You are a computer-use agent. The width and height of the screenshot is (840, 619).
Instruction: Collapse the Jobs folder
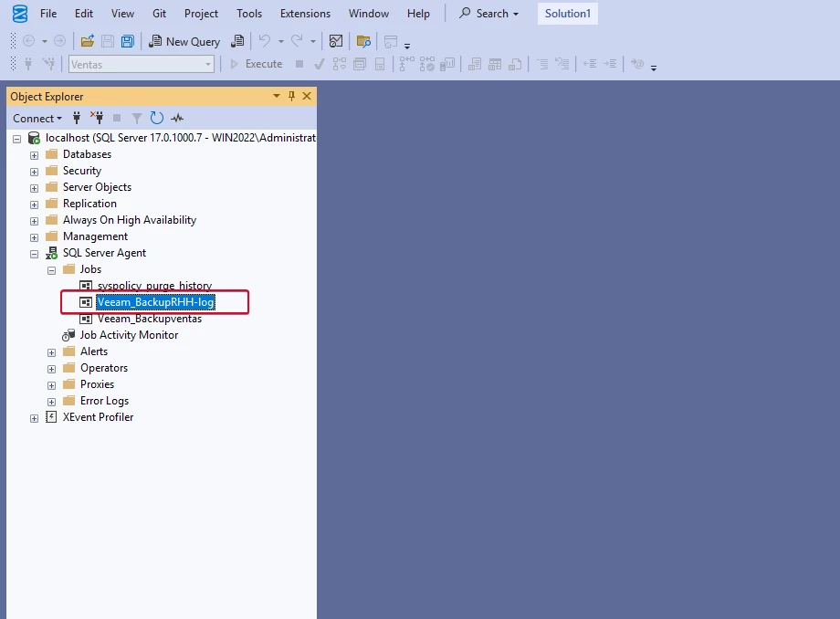click(51, 270)
